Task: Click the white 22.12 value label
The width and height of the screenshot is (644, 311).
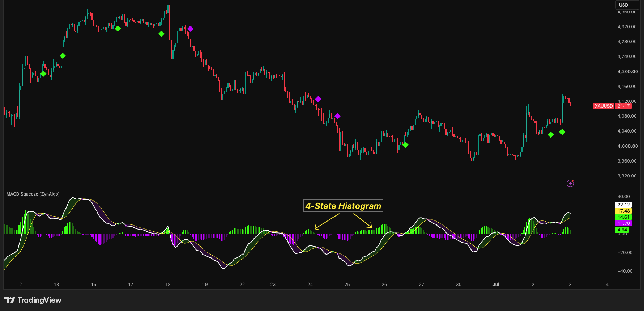Action: (623, 205)
